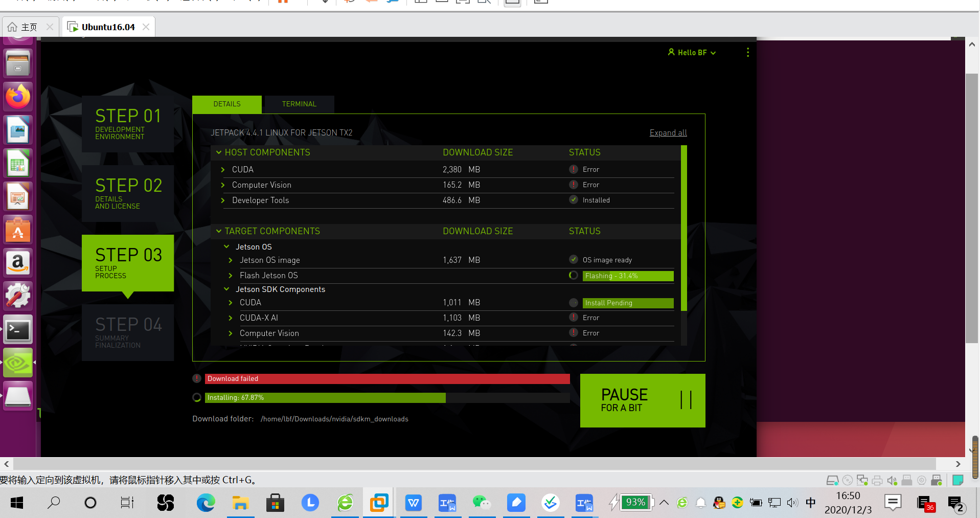Switch to the TERMINAL tab
The width and height of the screenshot is (980, 518).
299,104
